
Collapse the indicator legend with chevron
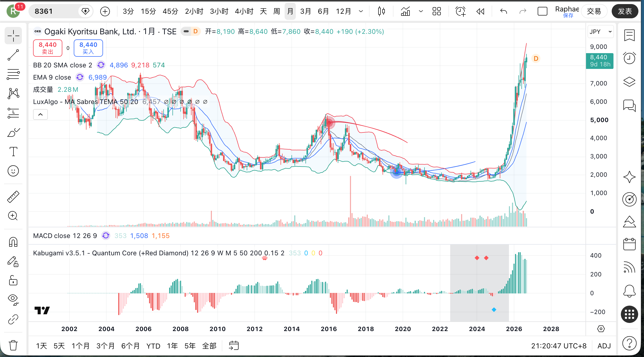[x=40, y=114]
